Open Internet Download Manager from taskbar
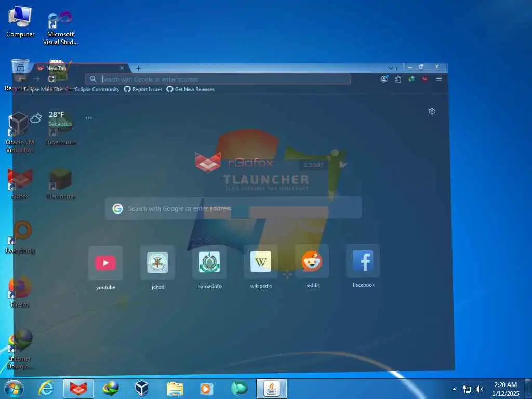The height and width of the screenshot is (399, 532). (111, 389)
